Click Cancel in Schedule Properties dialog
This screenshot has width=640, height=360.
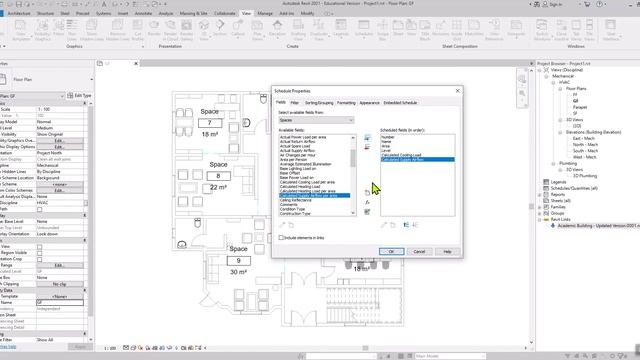point(419,251)
